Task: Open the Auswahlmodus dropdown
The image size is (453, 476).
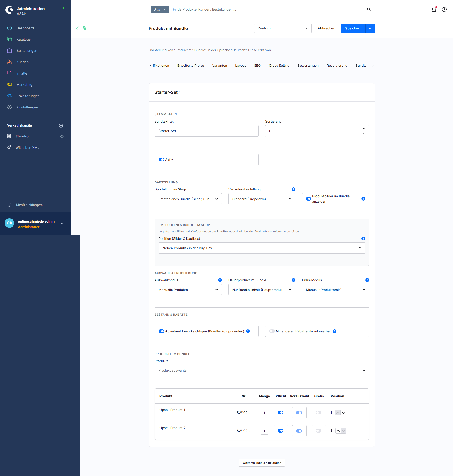Action: [188, 290]
